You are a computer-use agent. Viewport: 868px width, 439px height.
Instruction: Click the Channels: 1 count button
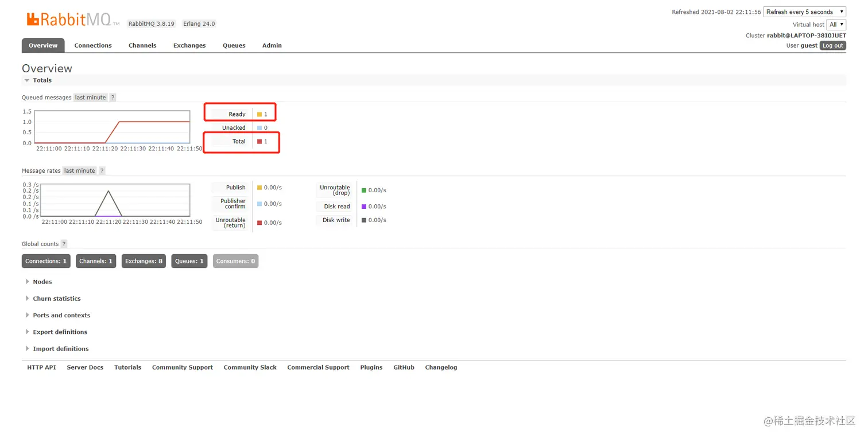(x=96, y=261)
